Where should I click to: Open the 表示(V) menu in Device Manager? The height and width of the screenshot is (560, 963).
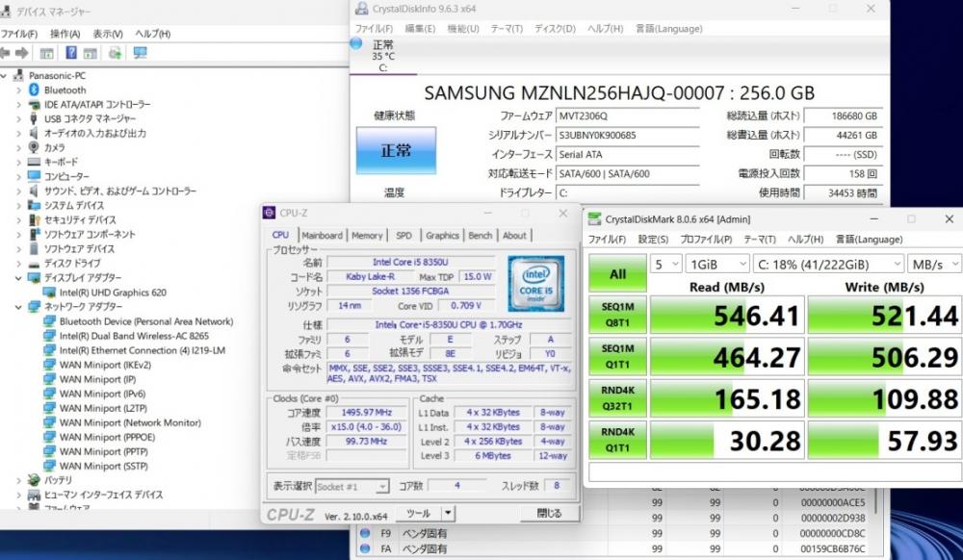(x=108, y=34)
